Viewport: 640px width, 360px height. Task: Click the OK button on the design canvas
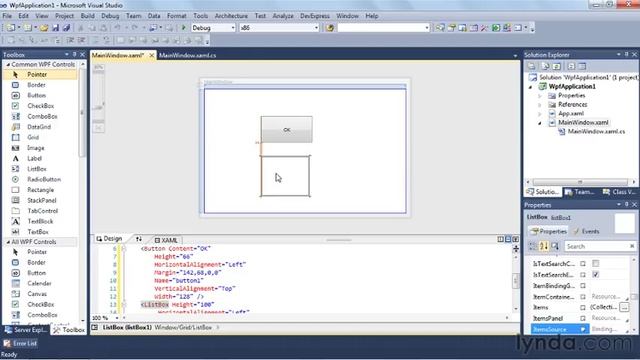[287, 129]
